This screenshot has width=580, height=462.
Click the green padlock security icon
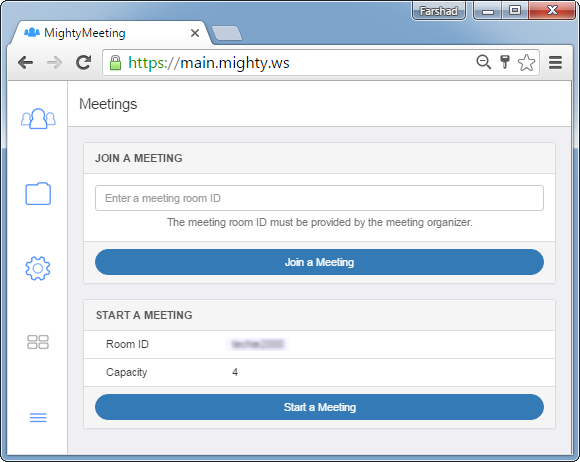[x=115, y=63]
